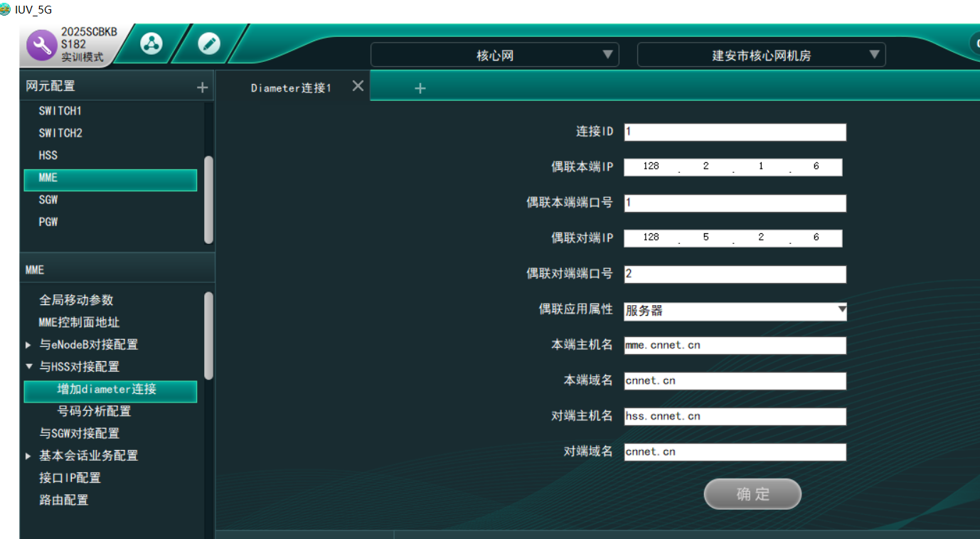Screen dimensions: 980x539
Task: Open a new tab with the plus icon
Action: tap(420, 88)
